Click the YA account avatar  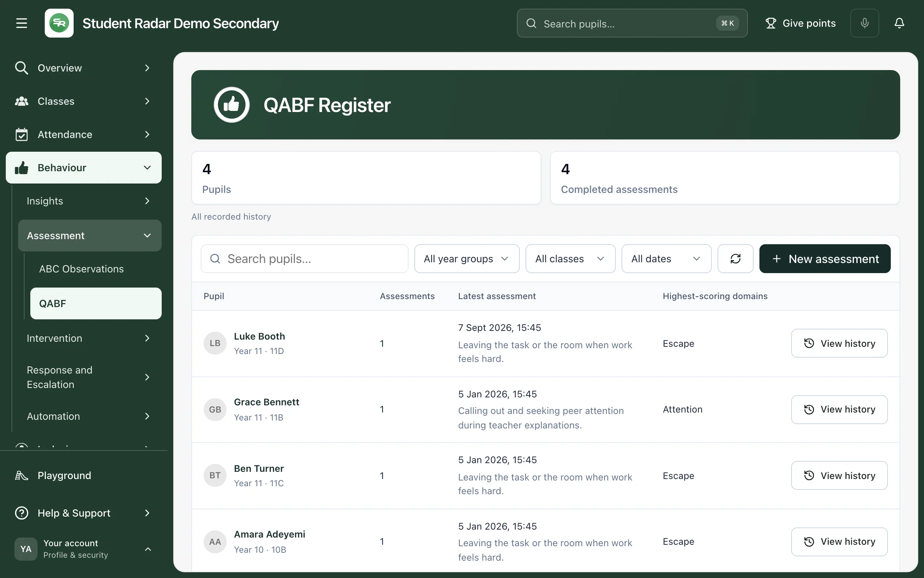[x=26, y=549]
